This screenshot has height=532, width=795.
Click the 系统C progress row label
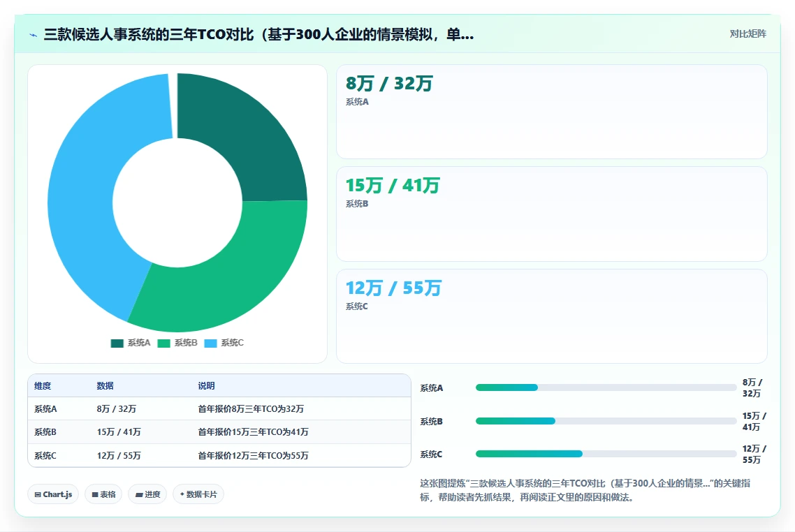pos(431,455)
